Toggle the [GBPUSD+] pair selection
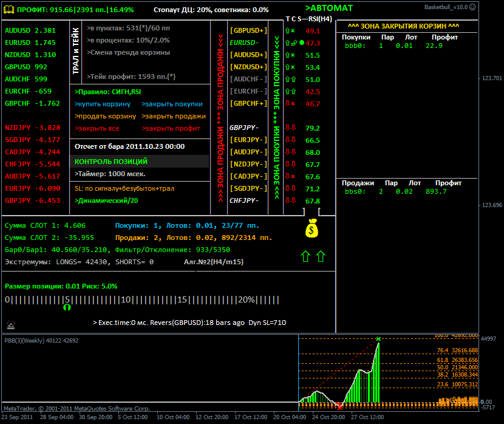This screenshot has width=504, height=424. 248,30
